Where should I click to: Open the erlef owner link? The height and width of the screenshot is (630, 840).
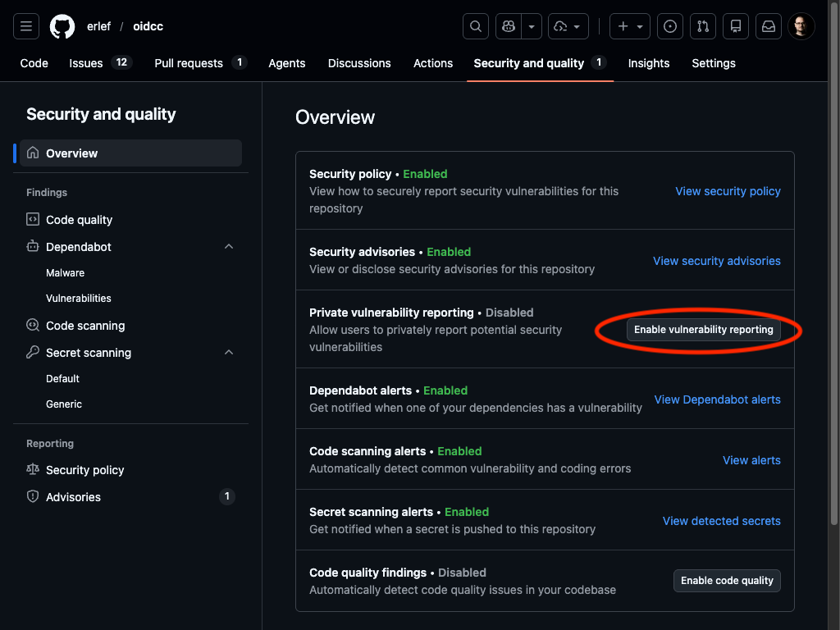click(99, 26)
